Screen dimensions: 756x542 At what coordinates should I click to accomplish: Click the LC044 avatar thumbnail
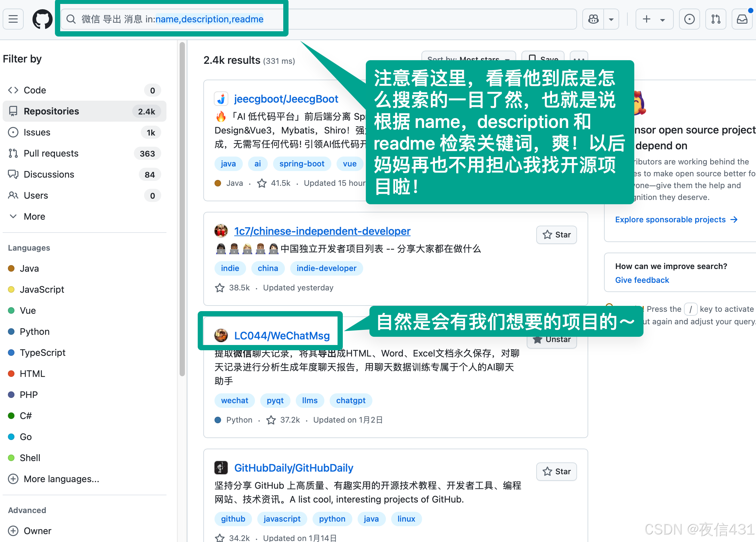point(221,335)
